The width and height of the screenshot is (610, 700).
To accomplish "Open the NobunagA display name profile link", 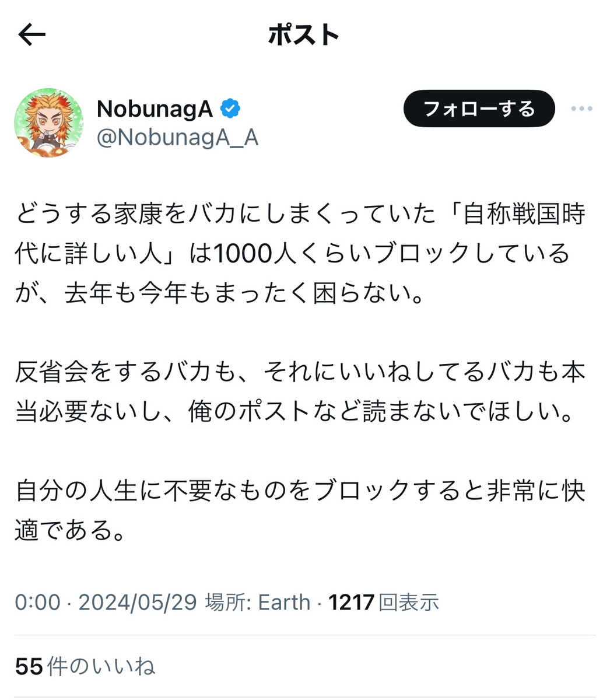I will [x=155, y=108].
